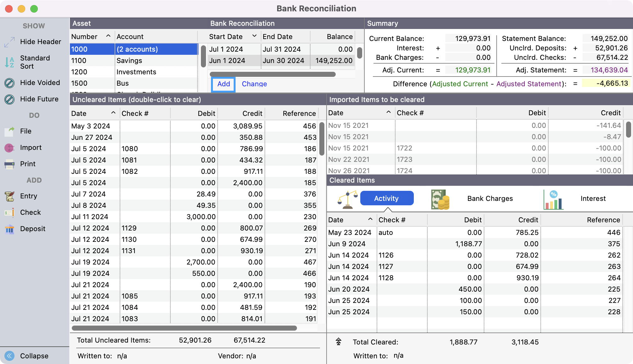Click the Deposit bank icon

tap(9, 229)
